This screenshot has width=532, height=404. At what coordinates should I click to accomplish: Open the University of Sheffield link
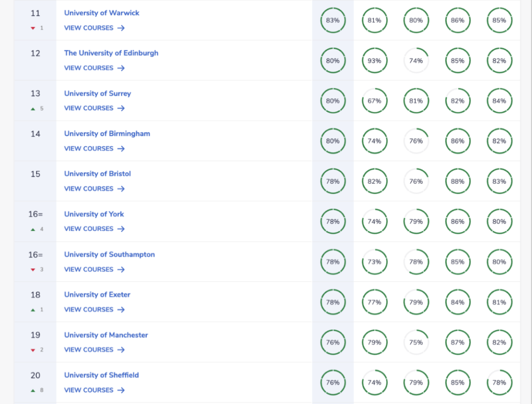click(x=101, y=375)
